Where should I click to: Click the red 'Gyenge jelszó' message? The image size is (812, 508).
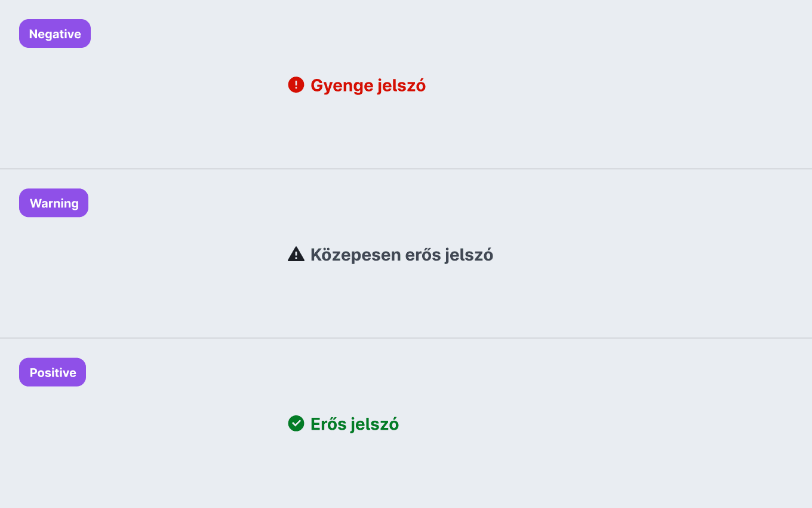[368, 86]
